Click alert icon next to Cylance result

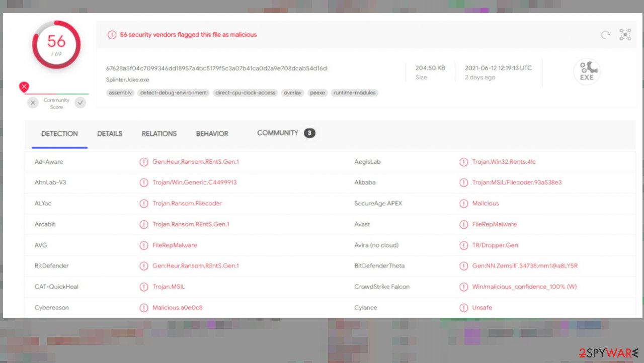[x=463, y=308]
